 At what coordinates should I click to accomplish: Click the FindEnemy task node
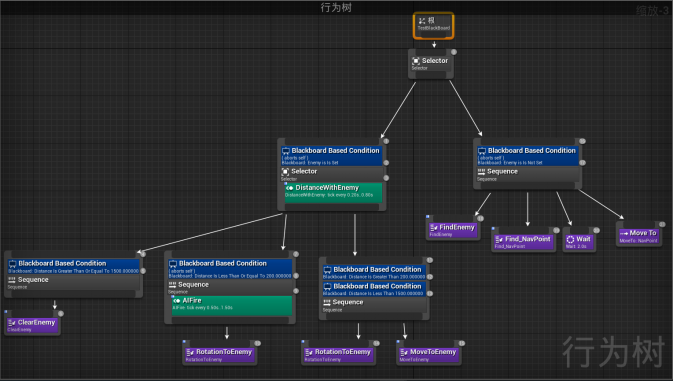click(x=453, y=230)
